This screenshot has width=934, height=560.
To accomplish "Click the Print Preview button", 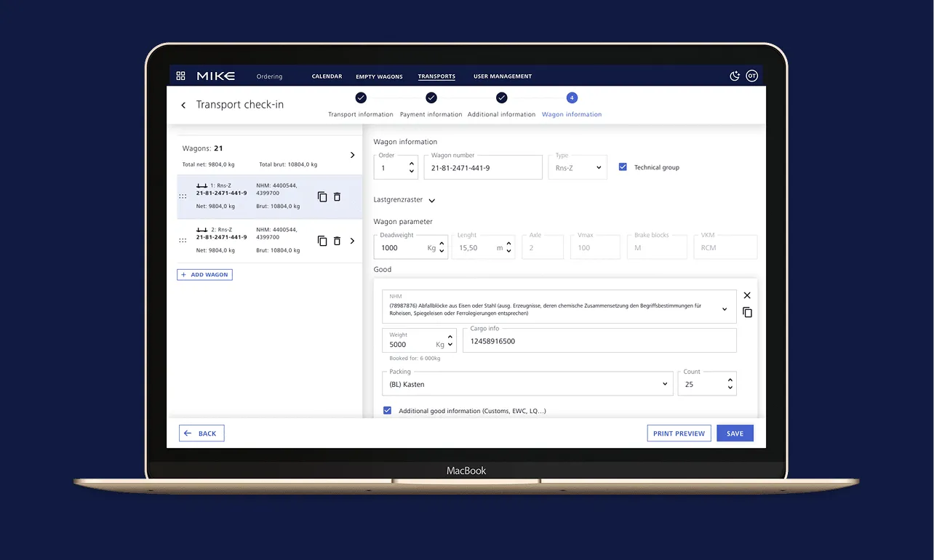I will 679,433.
